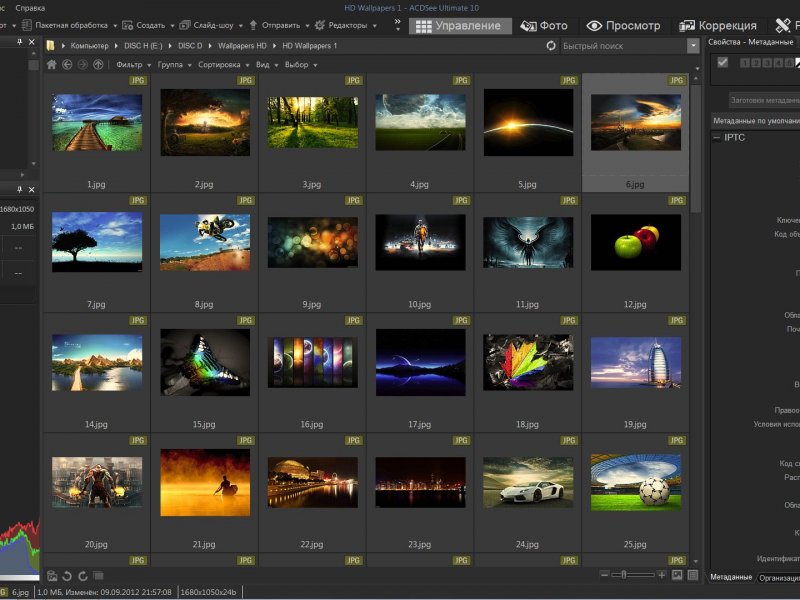Expand the path arrow after Wallpapers HD
800x600 pixels.
pyautogui.click(x=274, y=46)
